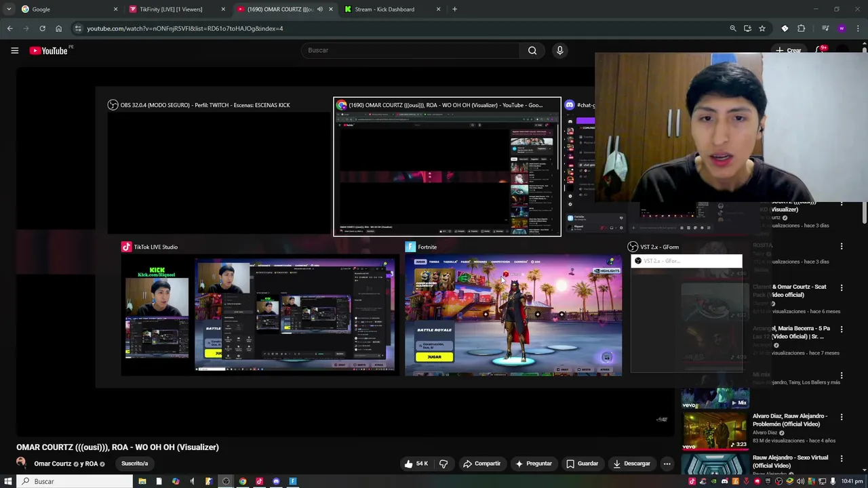Open Alvaro Diaz Problemón video thumbnail
The image size is (868, 488).
pos(715,431)
